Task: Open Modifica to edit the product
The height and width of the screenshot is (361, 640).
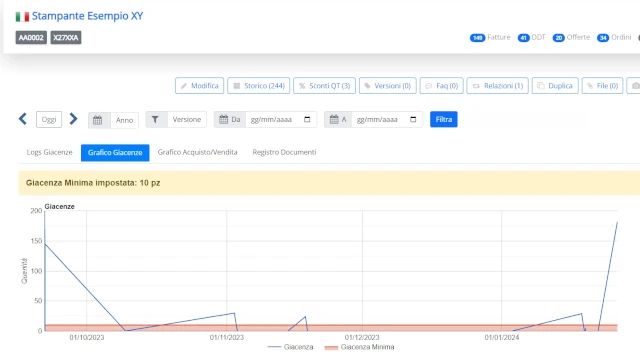Action: point(200,86)
